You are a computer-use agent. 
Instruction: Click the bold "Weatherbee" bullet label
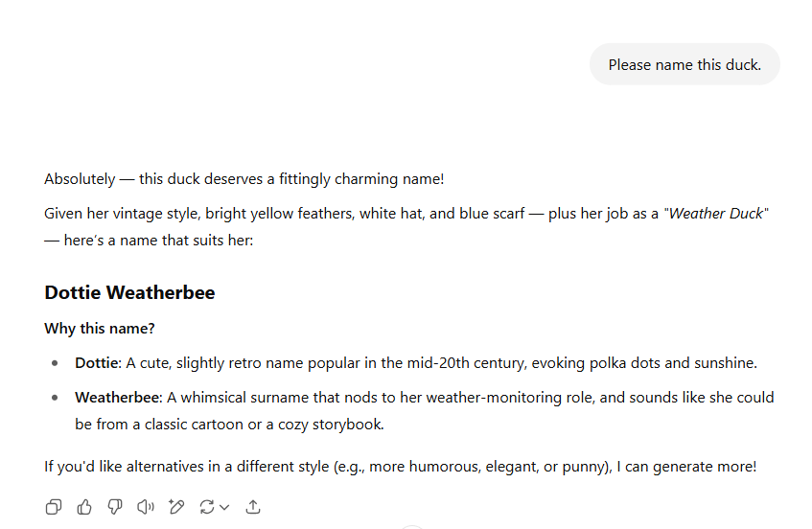tap(119, 397)
